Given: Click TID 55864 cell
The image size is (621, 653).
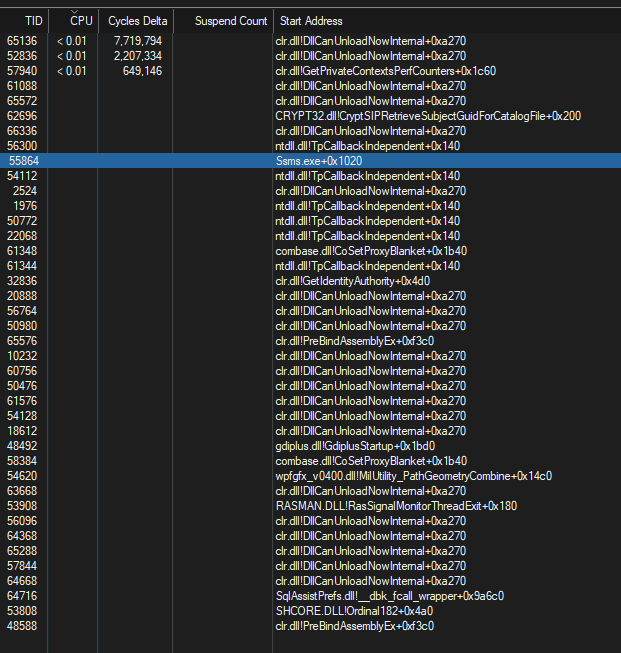Looking at the screenshot, I should [x=24, y=161].
